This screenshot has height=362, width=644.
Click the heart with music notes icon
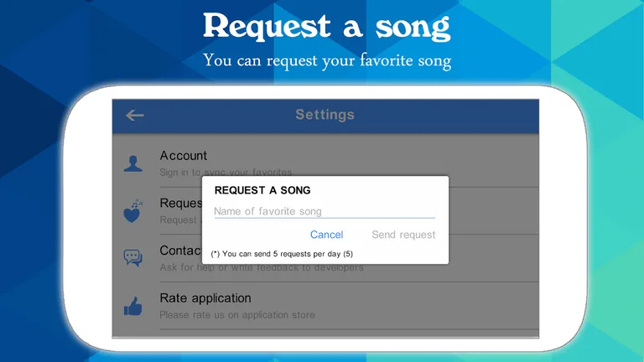point(132,210)
